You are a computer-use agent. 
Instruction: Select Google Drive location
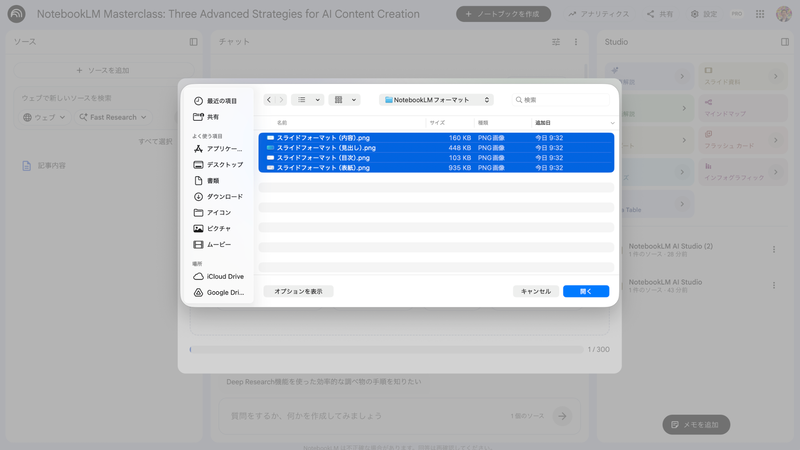coord(219,292)
